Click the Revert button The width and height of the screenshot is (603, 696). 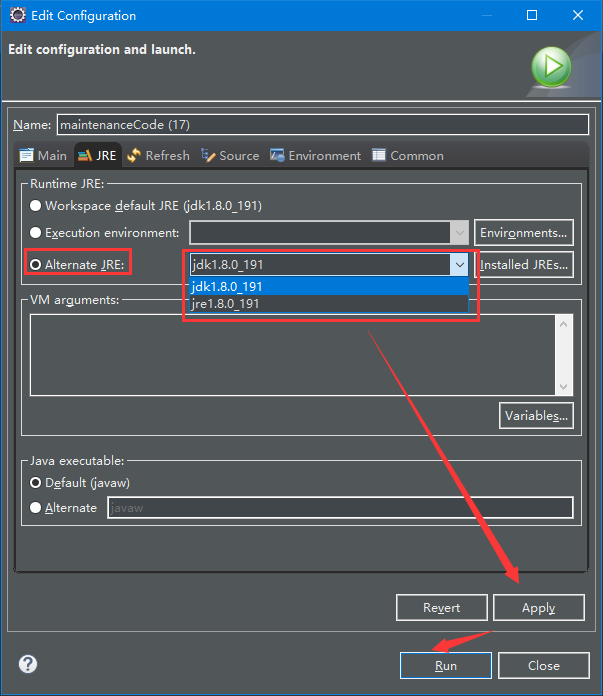coord(442,607)
